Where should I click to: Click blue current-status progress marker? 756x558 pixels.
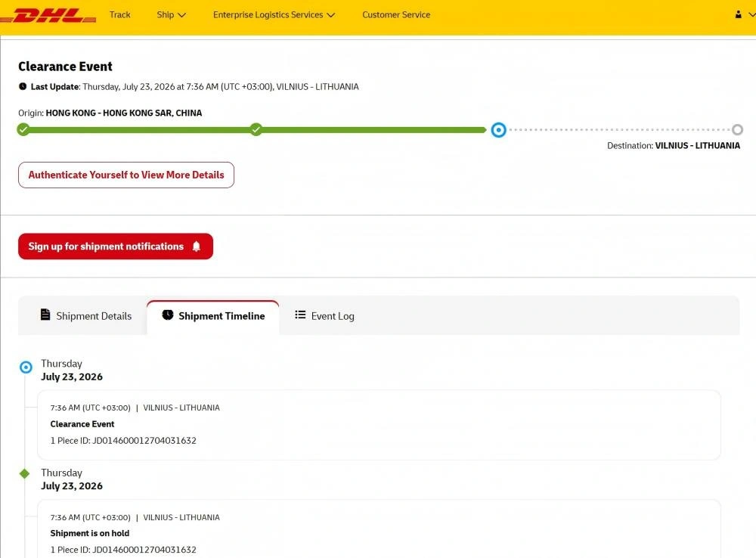(x=498, y=130)
